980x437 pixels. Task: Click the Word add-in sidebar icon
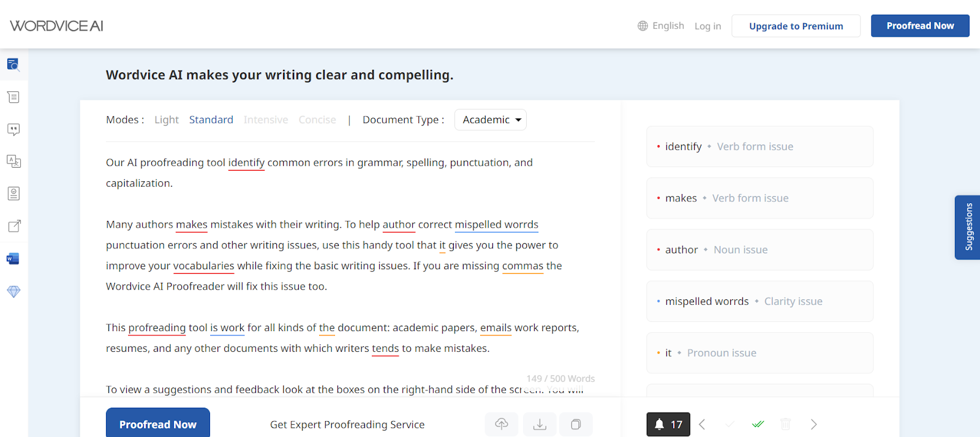[13, 259]
